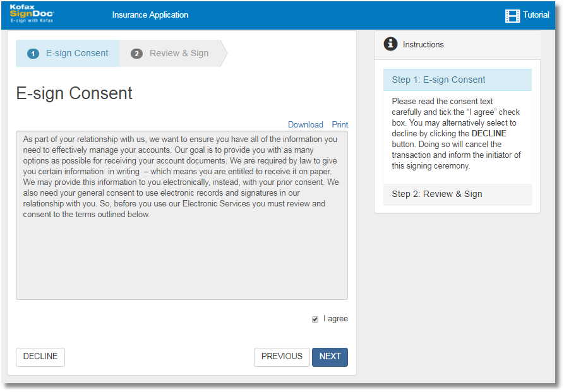Click the step 1 number badge
564x392 pixels.
point(33,54)
